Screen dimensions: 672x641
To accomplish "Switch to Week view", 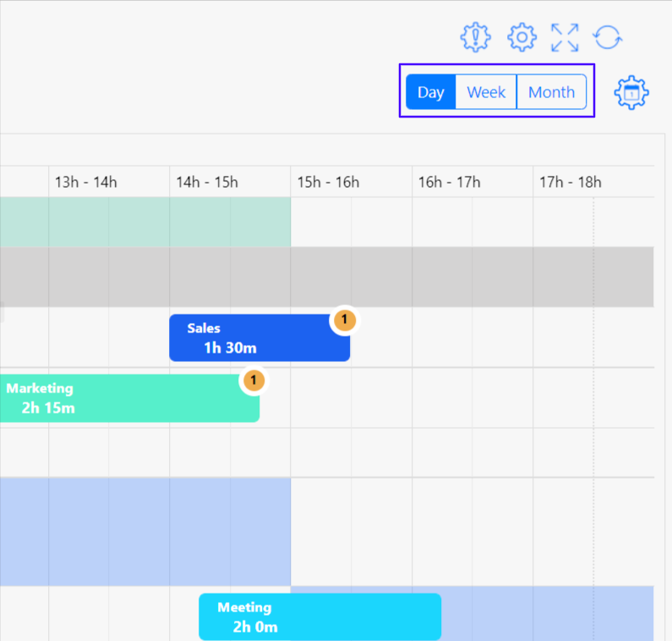I will point(486,92).
